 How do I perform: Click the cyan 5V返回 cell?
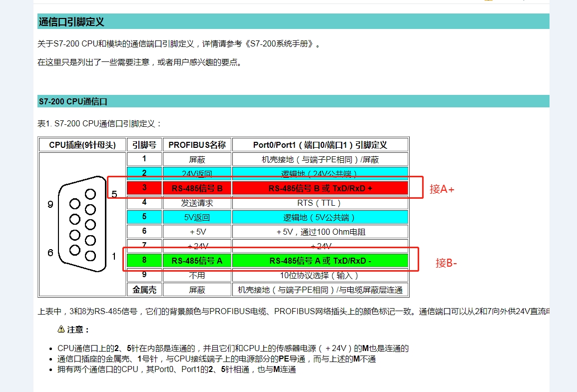[197, 217]
